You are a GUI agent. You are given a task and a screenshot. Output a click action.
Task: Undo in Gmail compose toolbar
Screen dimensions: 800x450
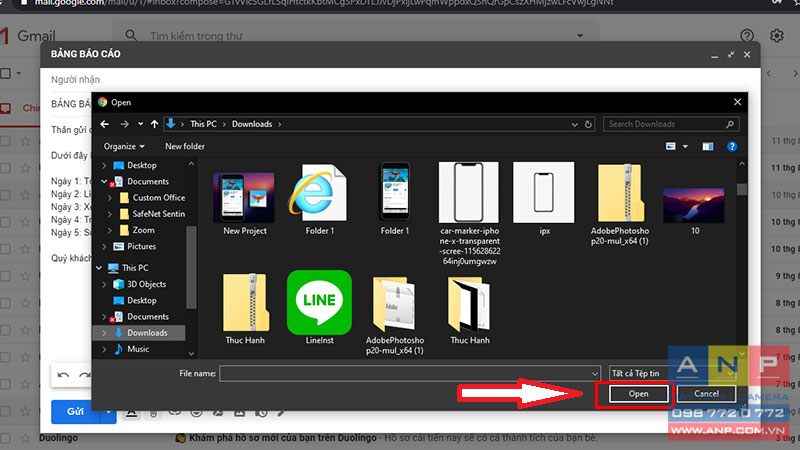click(63, 376)
